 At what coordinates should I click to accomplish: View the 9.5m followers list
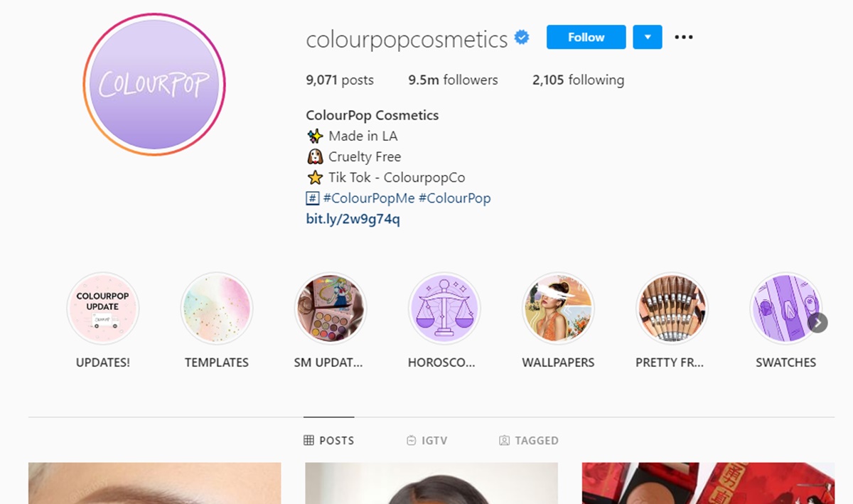pyautogui.click(x=453, y=80)
